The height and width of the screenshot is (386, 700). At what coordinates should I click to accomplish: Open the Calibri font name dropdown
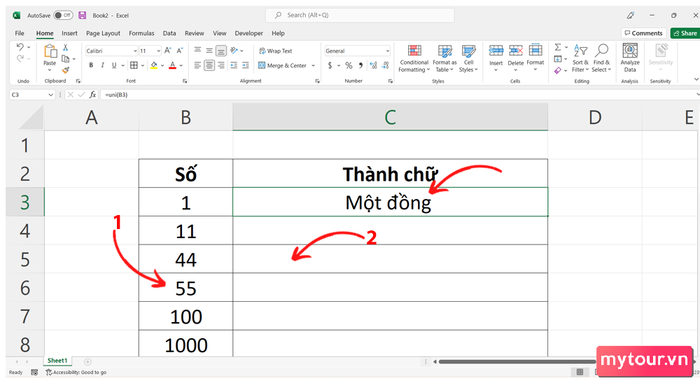[135, 51]
